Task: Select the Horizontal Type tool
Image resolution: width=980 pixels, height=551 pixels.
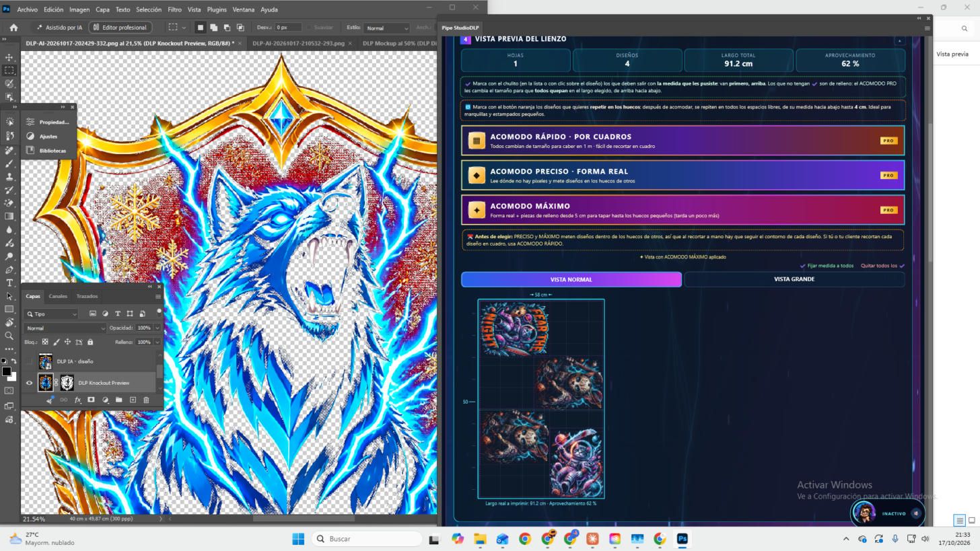Action: [9, 283]
